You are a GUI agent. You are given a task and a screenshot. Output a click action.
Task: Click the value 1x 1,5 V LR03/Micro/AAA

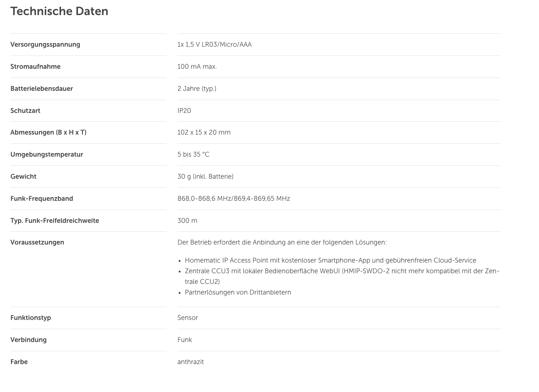(214, 44)
